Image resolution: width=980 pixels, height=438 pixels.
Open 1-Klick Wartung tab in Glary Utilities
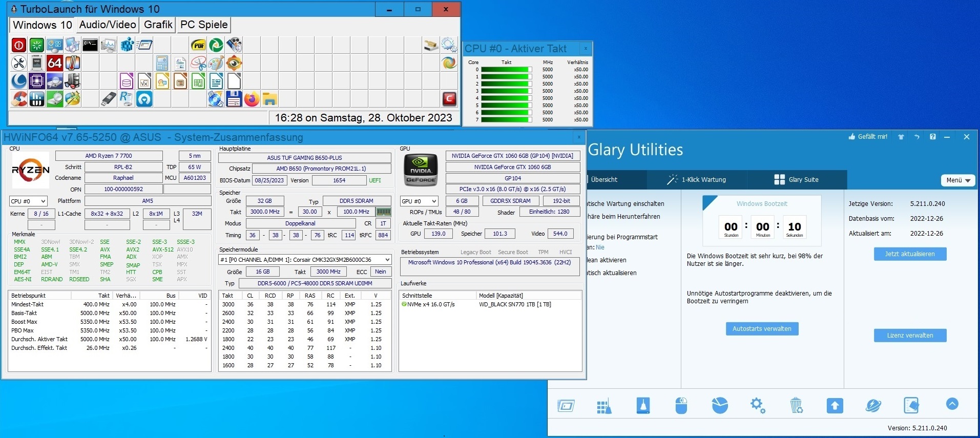[697, 180]
